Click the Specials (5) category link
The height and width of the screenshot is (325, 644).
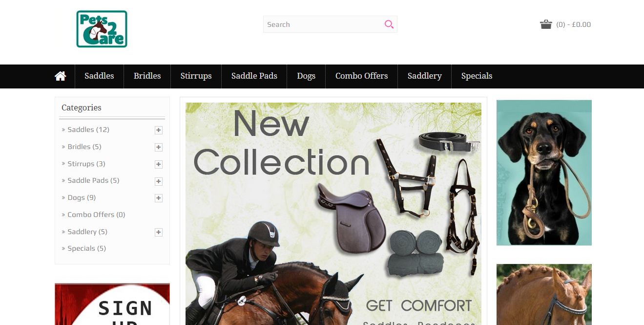tap(86, 248)
